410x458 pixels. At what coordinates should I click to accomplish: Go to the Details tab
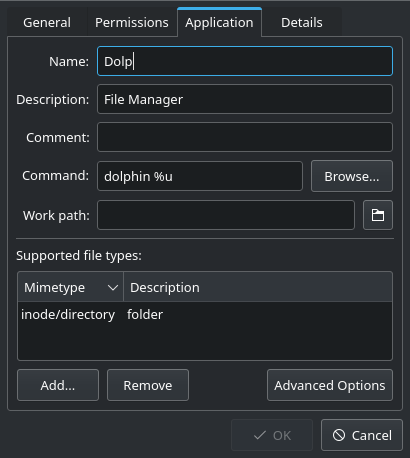(302, 23)
